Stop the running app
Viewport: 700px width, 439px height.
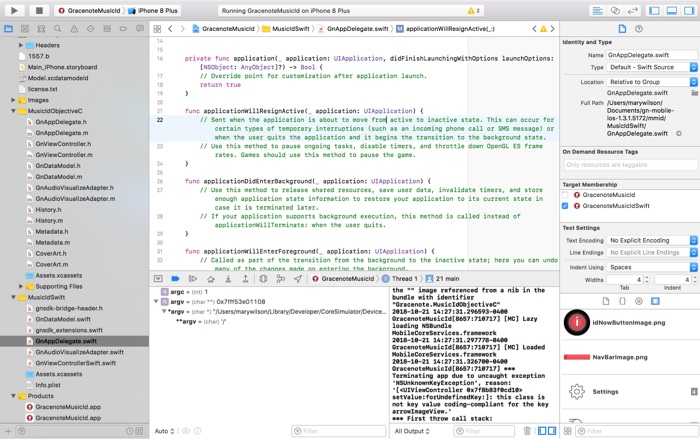pyautogui.click(x=39, y=10)
